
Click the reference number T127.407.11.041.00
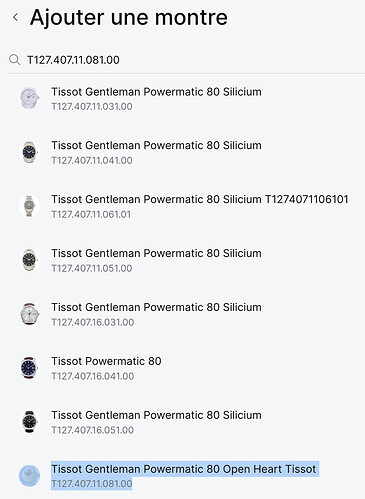point(92,161)
